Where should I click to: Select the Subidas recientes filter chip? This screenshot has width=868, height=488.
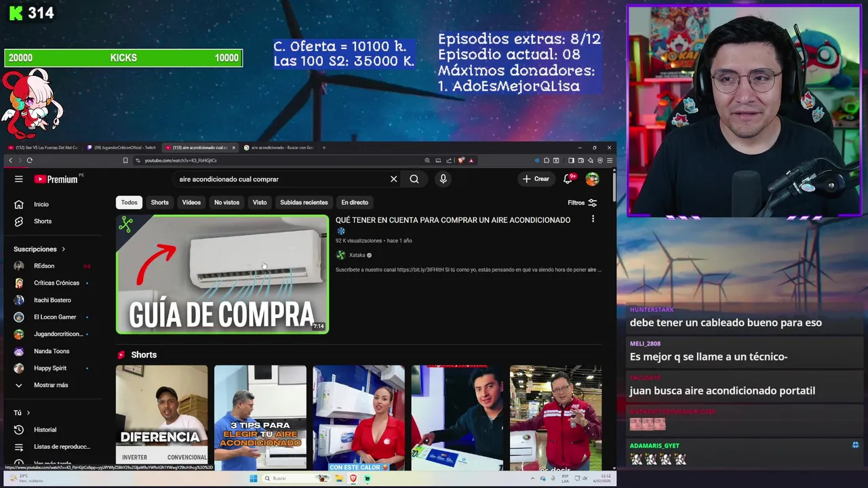click(x=304, y=202)
